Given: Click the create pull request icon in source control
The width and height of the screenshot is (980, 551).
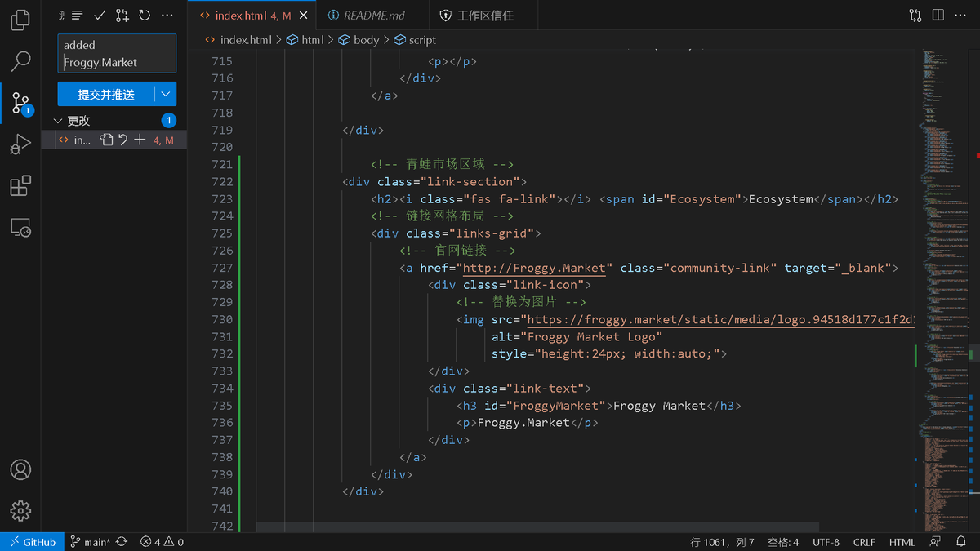Looking at the screenshot, I should coord(122,15).
